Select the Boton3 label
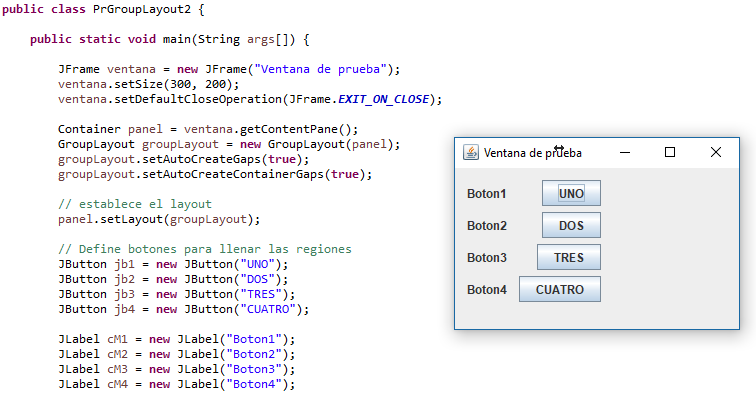756x408 pixels. coord(487,258)
